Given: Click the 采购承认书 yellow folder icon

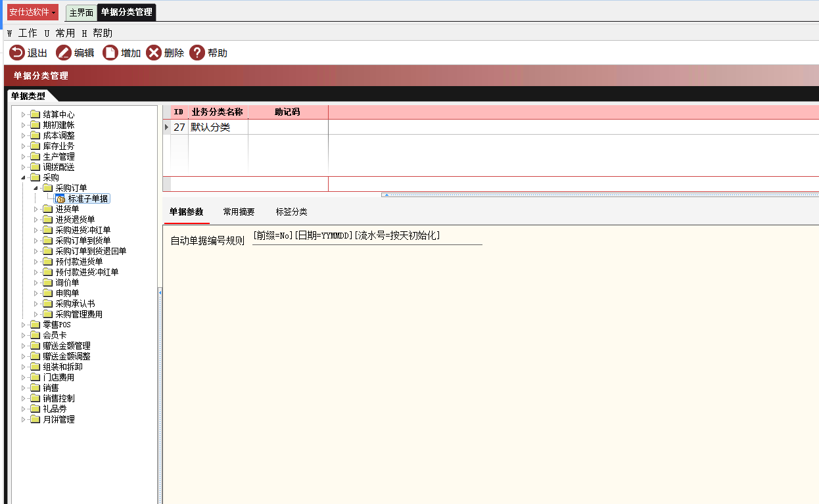Looking at the screenshot, I should point(47,304).
